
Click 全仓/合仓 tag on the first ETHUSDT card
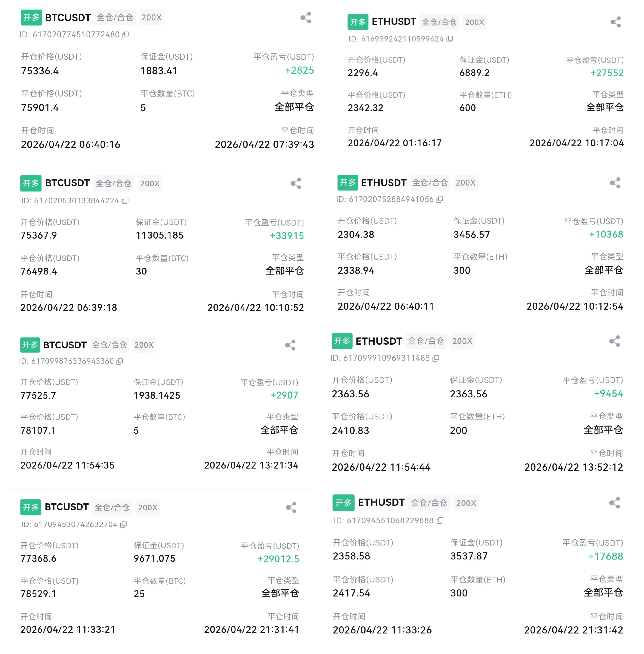(x=439, y=22)
